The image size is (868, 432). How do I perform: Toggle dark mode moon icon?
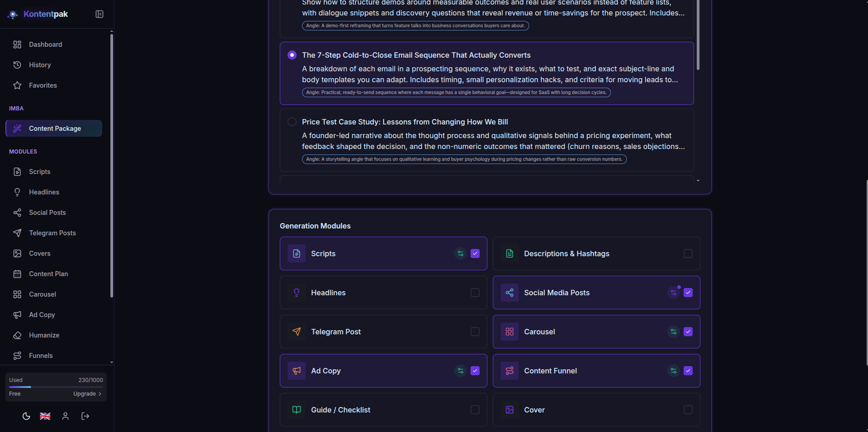[x=26, y=416]
